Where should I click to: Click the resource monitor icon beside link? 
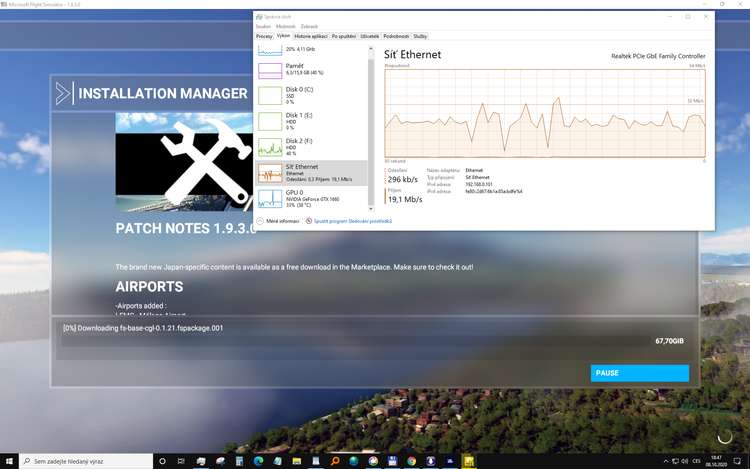click(309, 221)
